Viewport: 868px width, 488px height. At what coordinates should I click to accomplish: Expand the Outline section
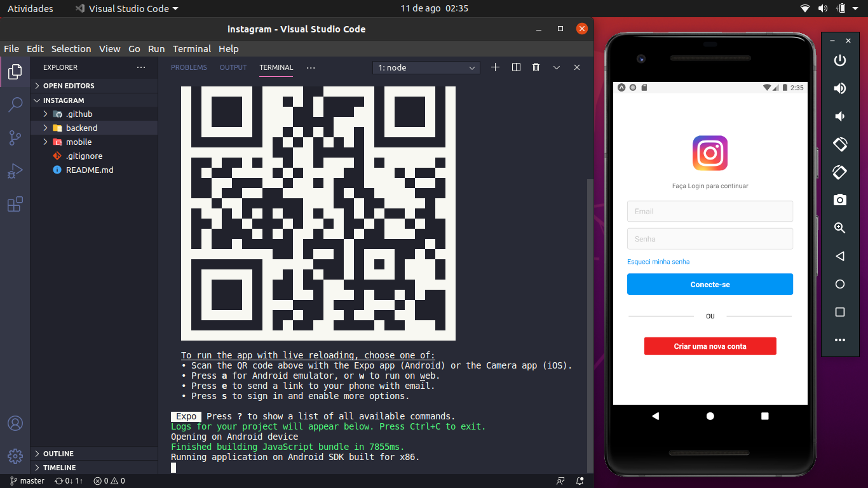(94, 454)
